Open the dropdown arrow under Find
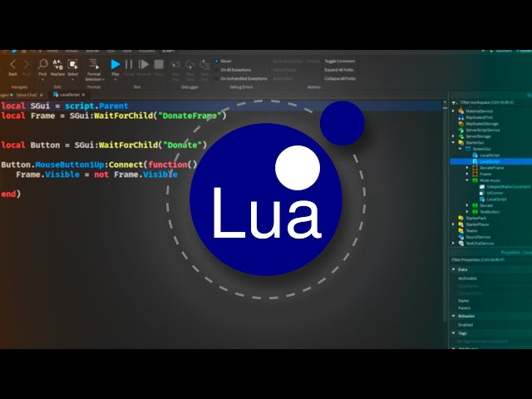The image size is (532, 399). [x=42, y=80]
